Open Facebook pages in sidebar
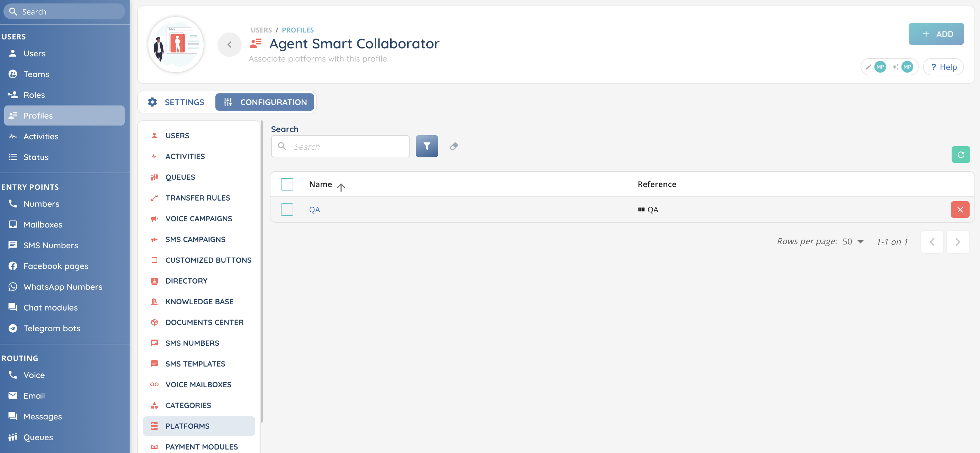Viewport: 980px width, 453px height. [x=55, y=266]
